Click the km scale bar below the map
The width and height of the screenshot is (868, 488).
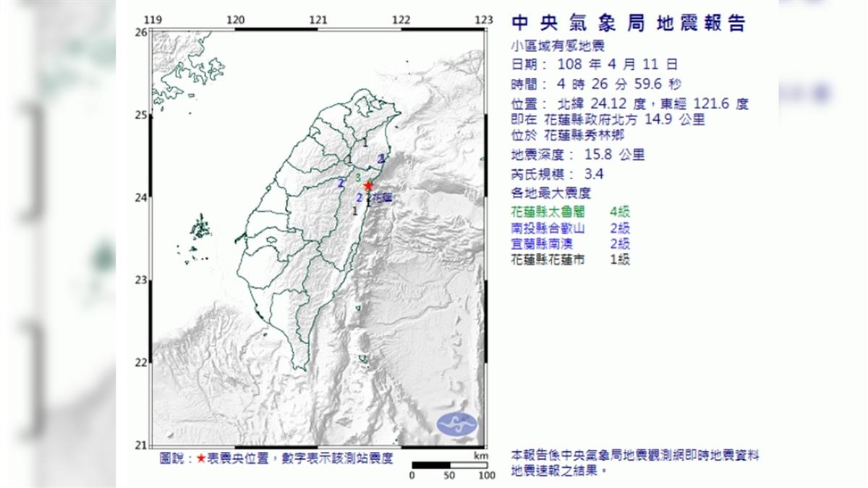pos(448,465)
